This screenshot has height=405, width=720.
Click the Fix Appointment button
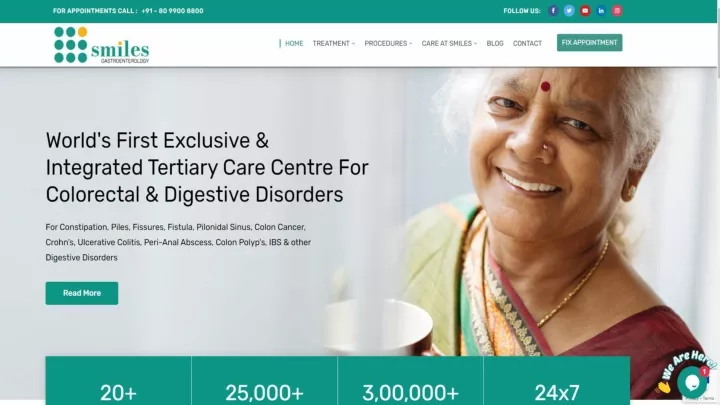590,43
